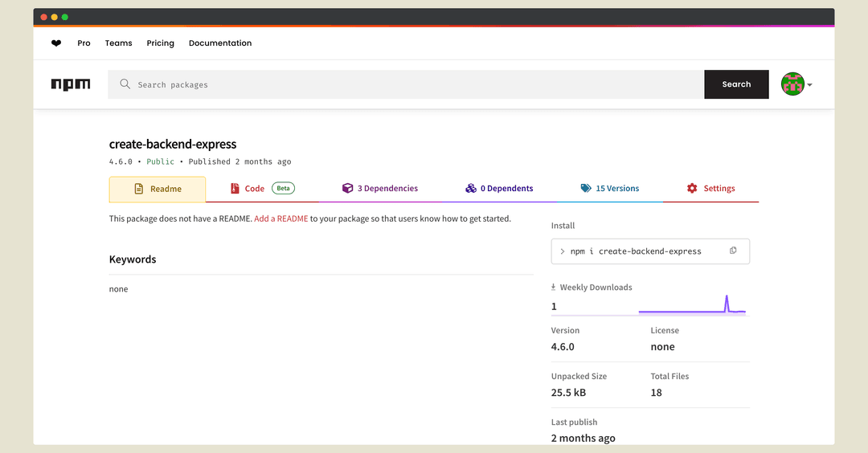This screenshot has height=453, width=868.
Task: Switch to the Readme tab
Action: [x=158, y=190]
